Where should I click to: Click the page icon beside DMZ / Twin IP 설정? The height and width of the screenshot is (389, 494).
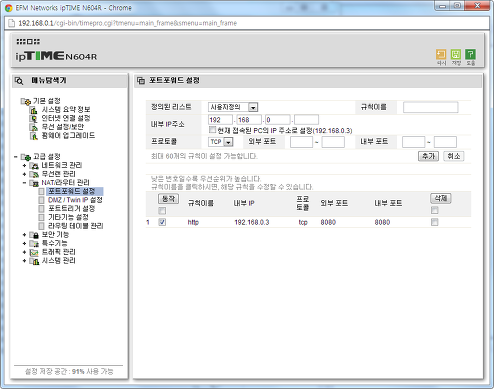pyautogui.click(x=41, y=200)
